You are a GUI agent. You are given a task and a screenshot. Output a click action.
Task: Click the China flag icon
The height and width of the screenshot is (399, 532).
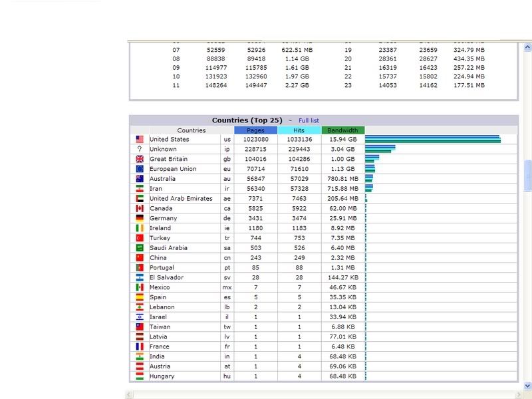tap(140, 257)
